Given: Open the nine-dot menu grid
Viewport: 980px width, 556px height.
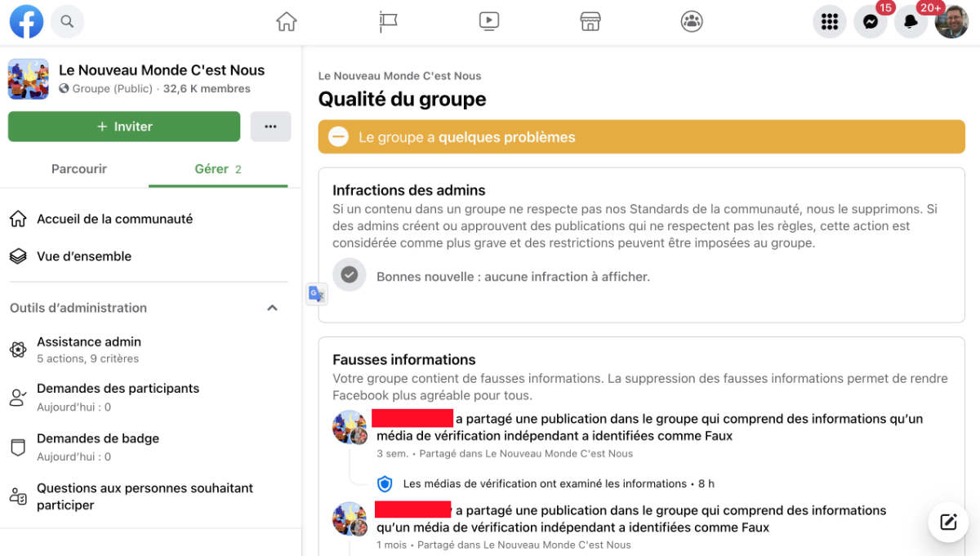Looking at the screenshot, I should pos(830,22).
